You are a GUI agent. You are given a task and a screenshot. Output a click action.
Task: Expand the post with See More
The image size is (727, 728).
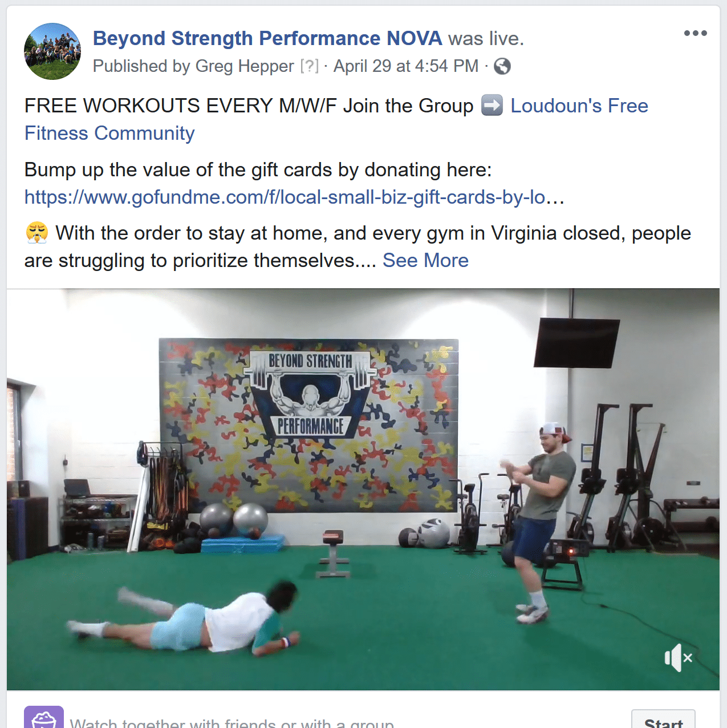pos(425,260)
